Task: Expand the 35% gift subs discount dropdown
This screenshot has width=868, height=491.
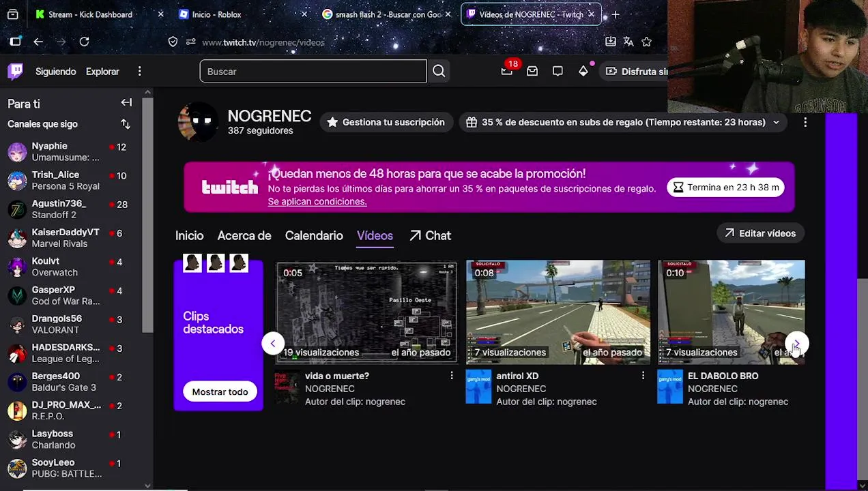Action: (x=776, y=122)
